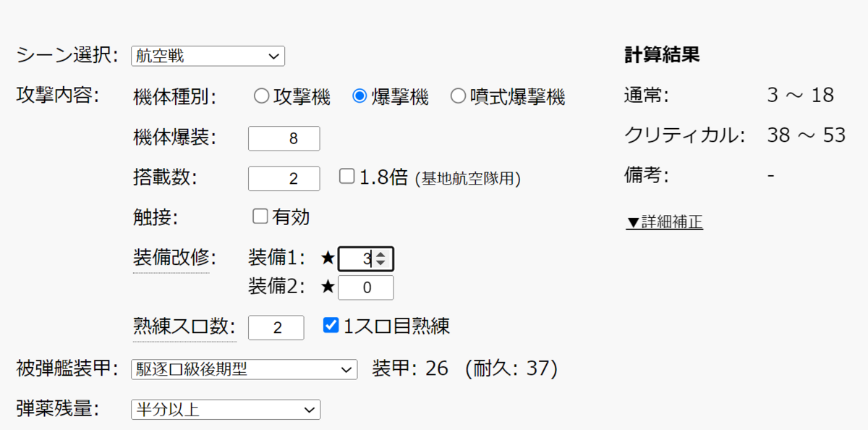Click the 搭載数 input field

(284, 178)
